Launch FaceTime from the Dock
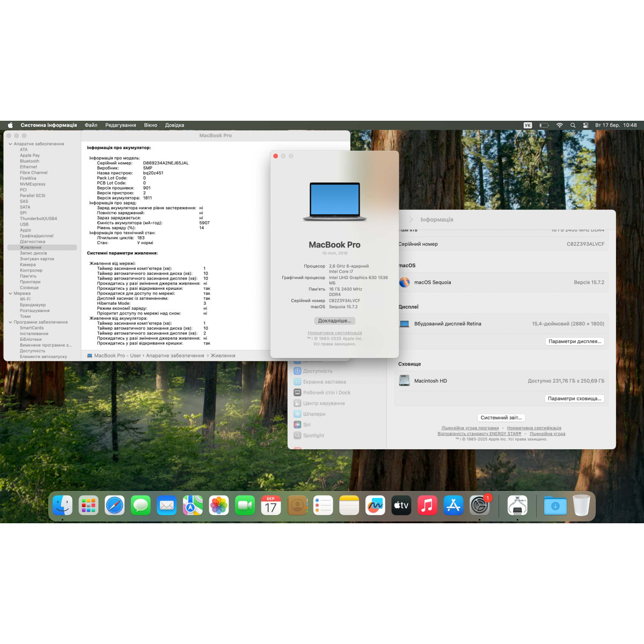This screenshot has height=644, width=644. pos(245,505)
